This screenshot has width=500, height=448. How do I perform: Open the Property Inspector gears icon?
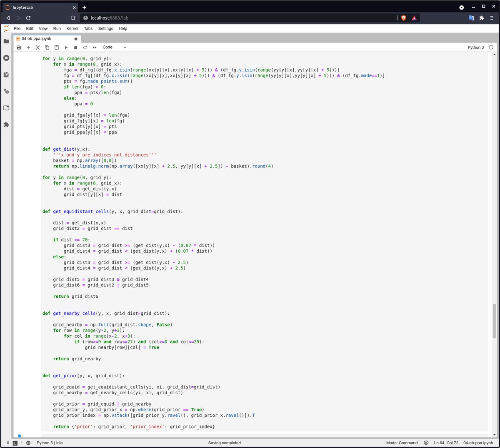pos(6,91)
